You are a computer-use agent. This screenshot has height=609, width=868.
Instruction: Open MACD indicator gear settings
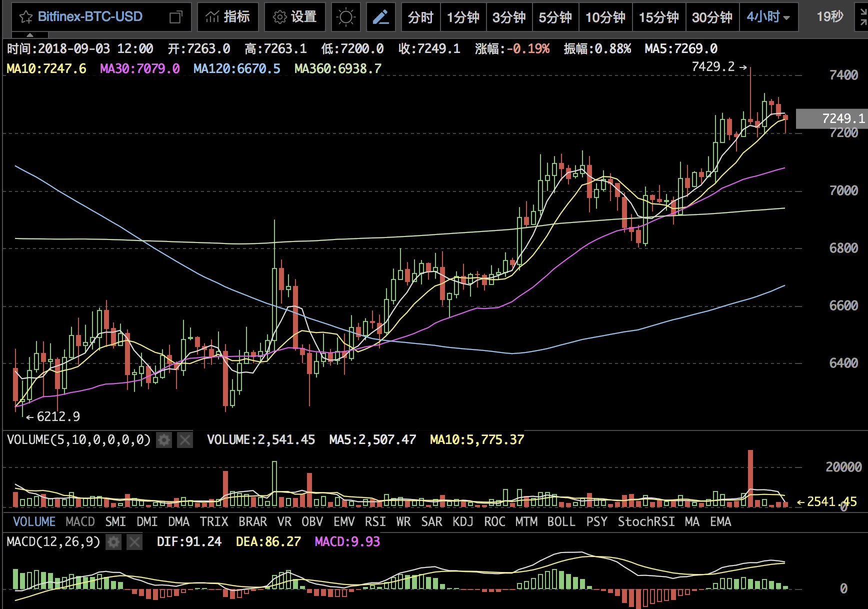(114, 542)
